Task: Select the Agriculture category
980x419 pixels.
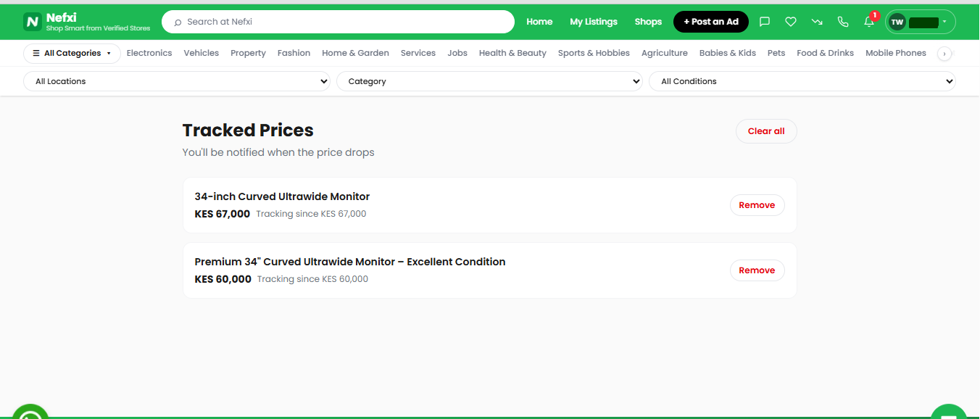Action: click(x=665, y=53)
